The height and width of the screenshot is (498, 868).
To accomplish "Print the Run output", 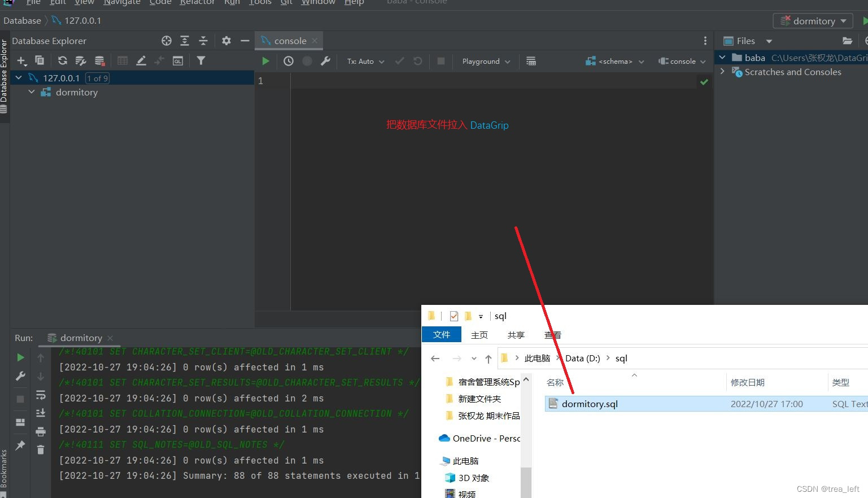I will pyautogui.click(x=41, y=432).
